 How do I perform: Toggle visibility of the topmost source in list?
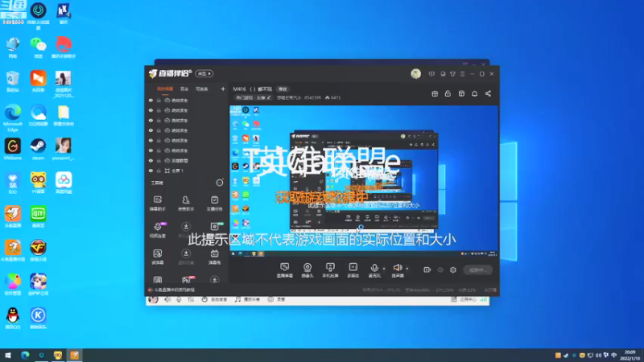click(x=151, y=100)
